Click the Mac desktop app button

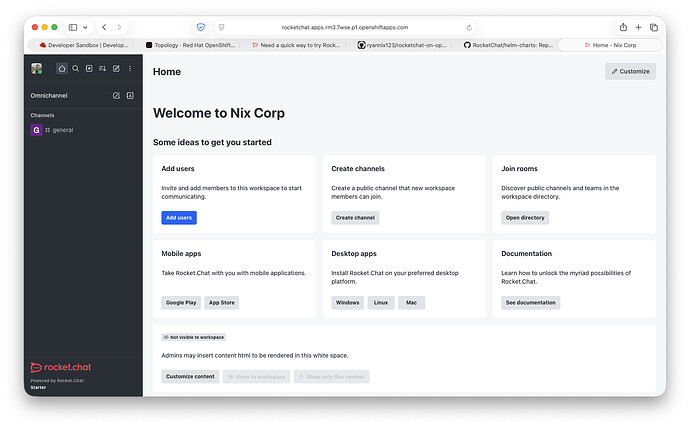[411, 303]
